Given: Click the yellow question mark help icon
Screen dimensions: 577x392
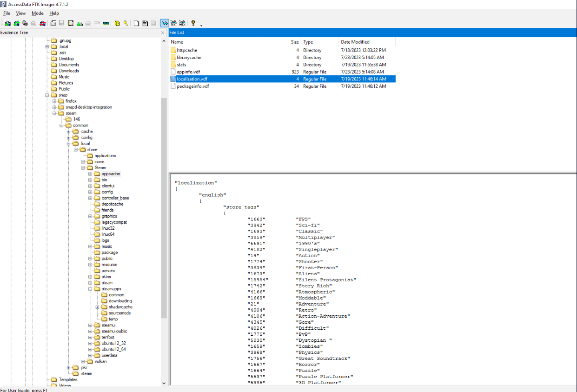Looking at the screenshot, I should (193, 23).
